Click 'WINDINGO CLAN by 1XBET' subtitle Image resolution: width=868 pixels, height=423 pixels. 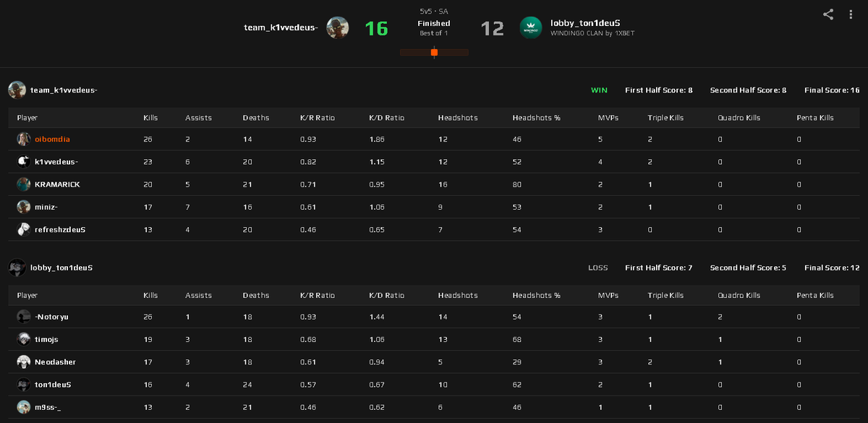(x=592, y=33)
